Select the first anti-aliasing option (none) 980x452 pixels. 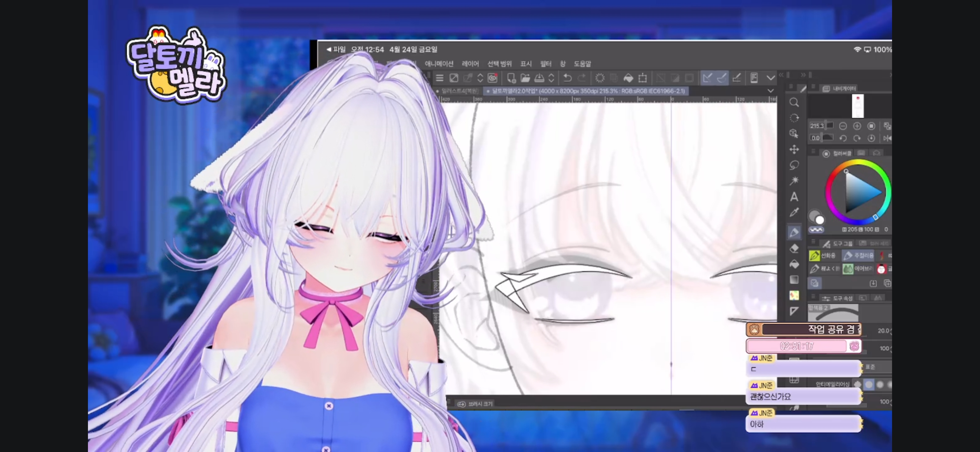tap(857, 384)
